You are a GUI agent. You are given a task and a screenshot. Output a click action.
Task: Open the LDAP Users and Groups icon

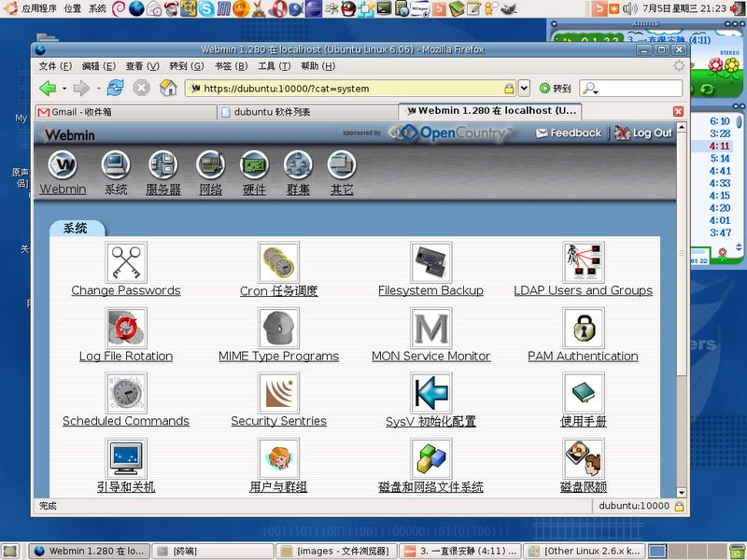tap(583, 262)
